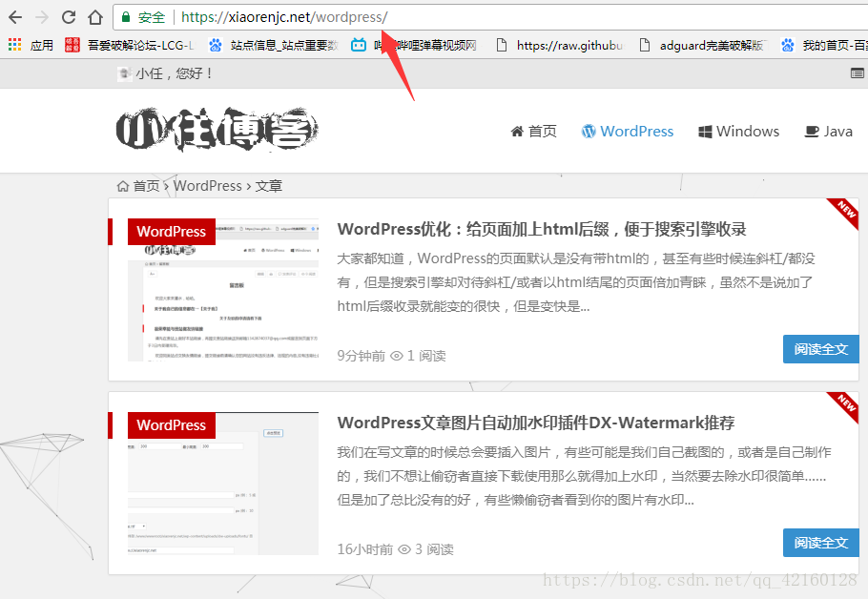This screenshot has width=868, height=599.
Task: Open WordPress navigation menu item
Action: pyautogui.click(x=628, y=132)
